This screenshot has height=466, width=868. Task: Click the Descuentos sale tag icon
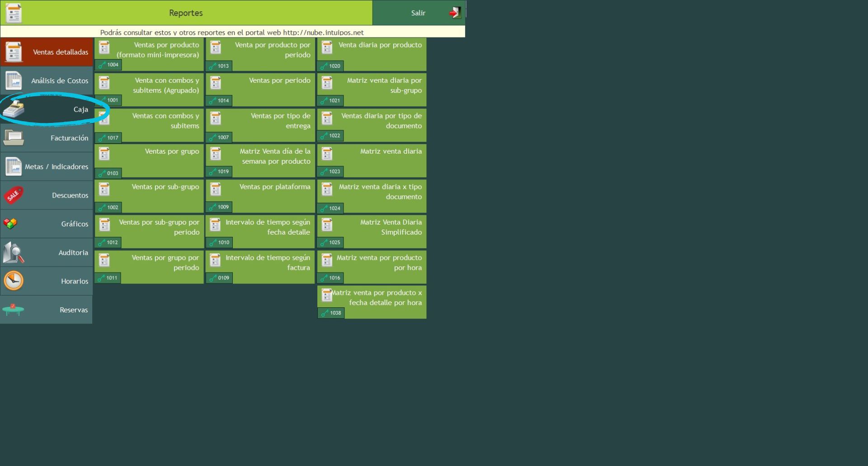(x=14, y=195)
